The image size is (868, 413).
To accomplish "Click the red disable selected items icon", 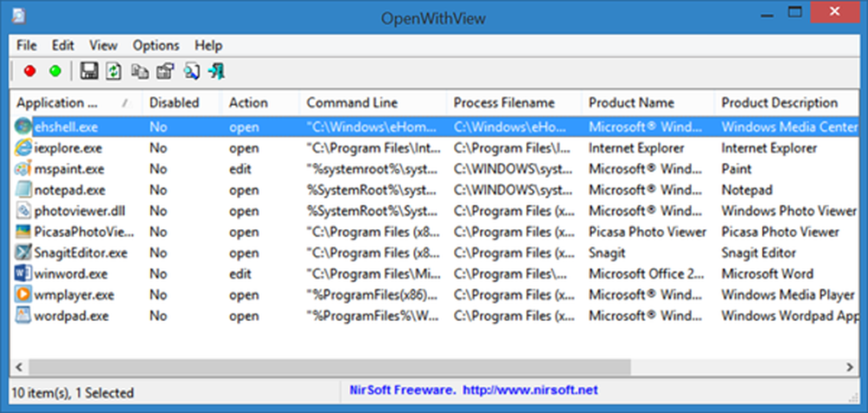I will tap(30, 71).
